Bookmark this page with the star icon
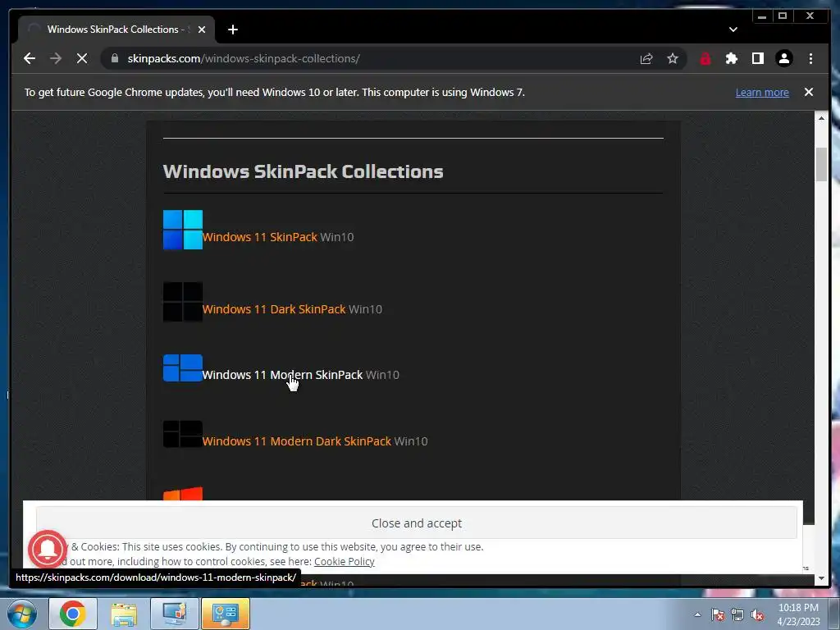Viewport: 840px width, 630px height. 673,58
